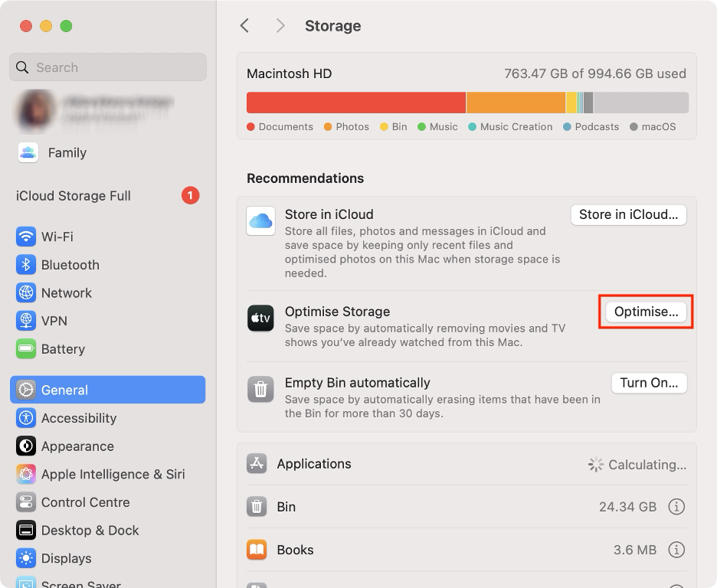
Task: Click the Macintosh HD storage usage bar
Action: [466, 101]
